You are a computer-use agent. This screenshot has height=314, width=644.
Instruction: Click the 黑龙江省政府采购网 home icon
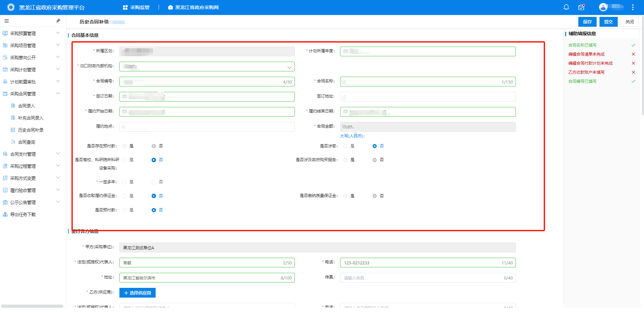[x=170, y=7]
